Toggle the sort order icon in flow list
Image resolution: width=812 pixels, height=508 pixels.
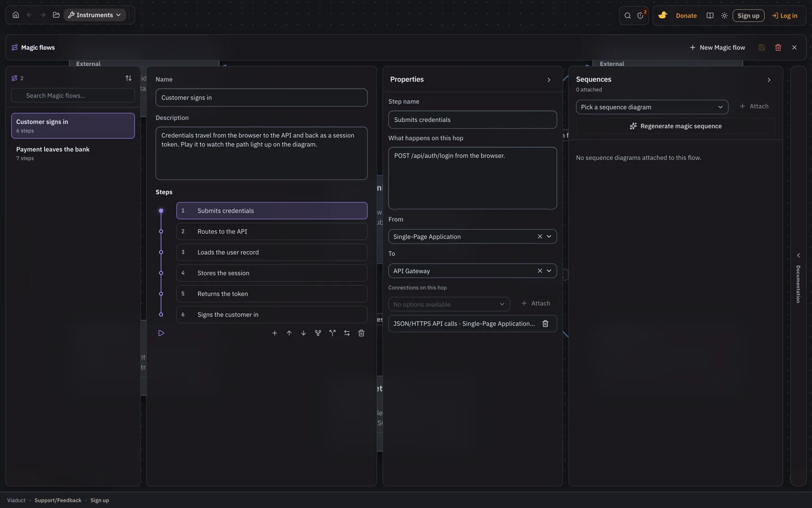[129, 78]
